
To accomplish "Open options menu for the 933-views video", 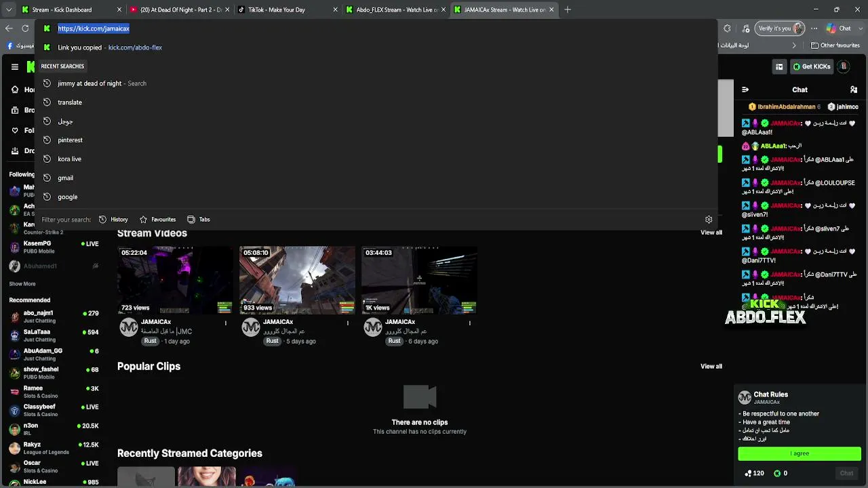I will pyautogui.click(x=348, y=323).
